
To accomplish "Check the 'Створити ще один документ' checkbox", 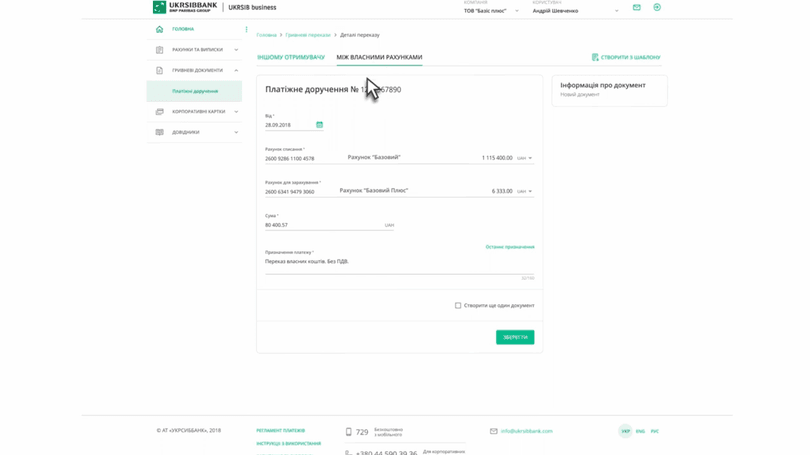I will [458, 305].
